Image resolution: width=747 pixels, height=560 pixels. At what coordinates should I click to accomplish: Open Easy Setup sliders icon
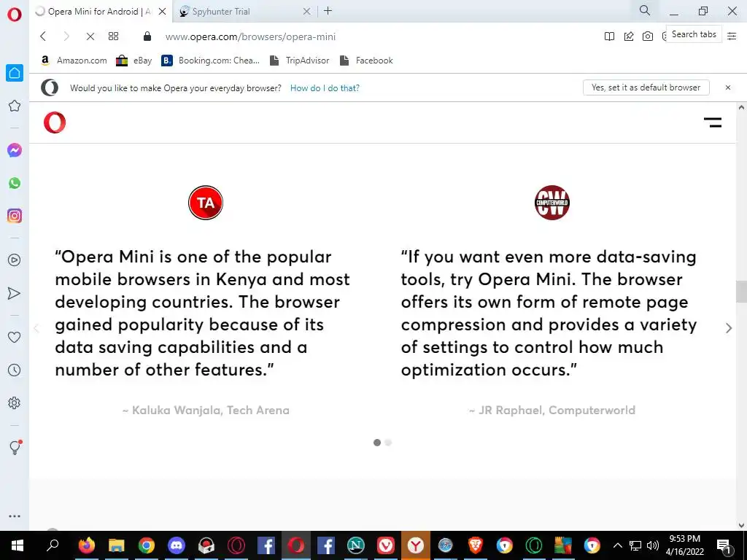point(732,36)
